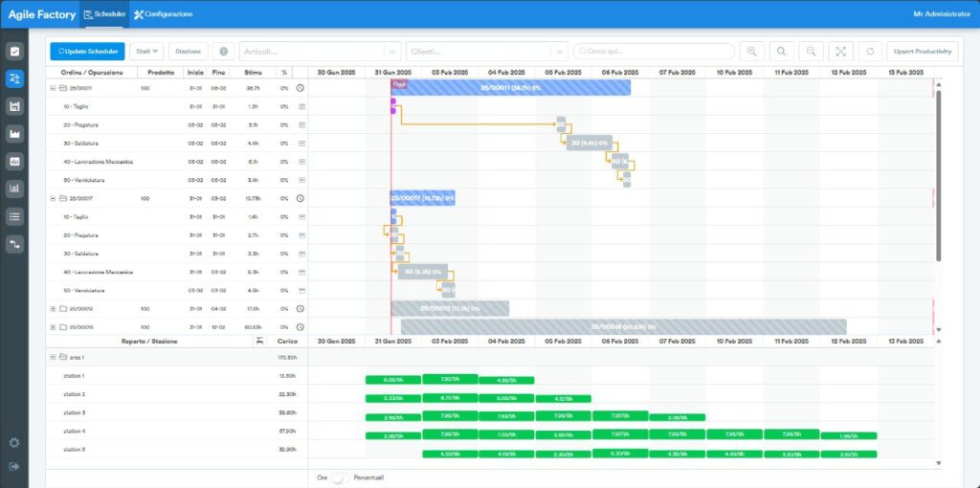Select the blue 25/00011 Gantt bar
Viewport: 980px width, 488px height.
(511, 88)
